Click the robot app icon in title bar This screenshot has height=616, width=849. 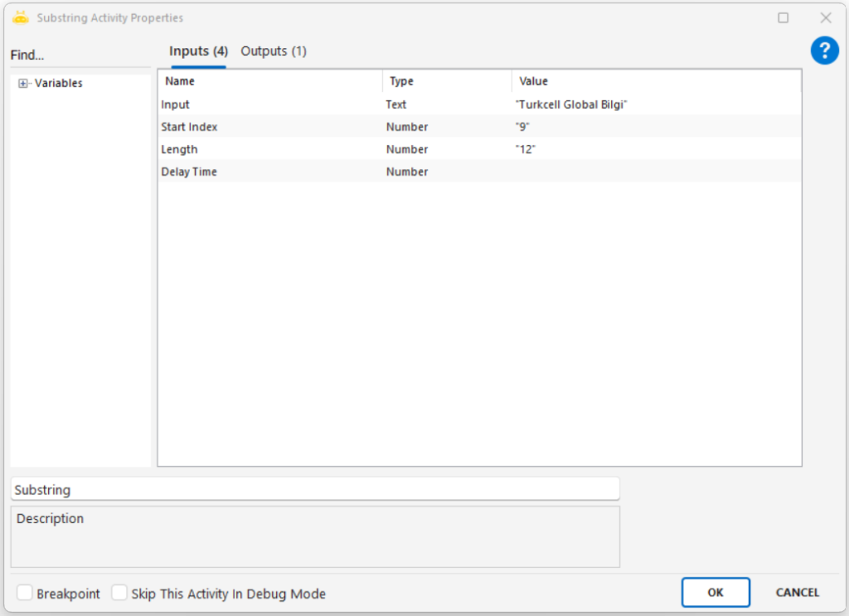pyautogui.click(x=21, y=17)
